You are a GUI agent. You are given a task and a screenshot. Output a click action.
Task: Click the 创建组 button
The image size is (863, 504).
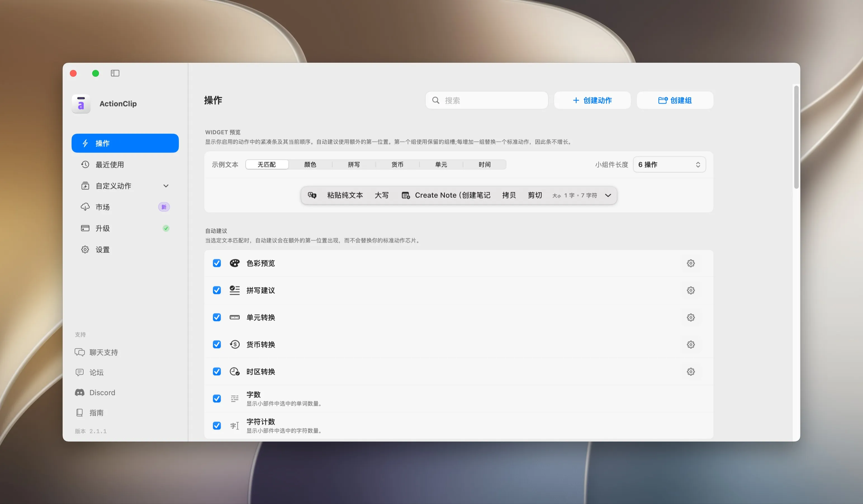[x=675, y=100]
